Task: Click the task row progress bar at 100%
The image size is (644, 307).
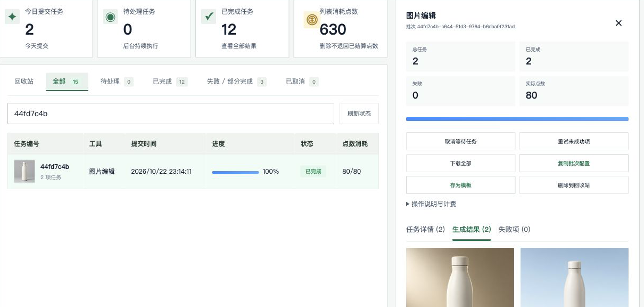Action: pos(235,172)
